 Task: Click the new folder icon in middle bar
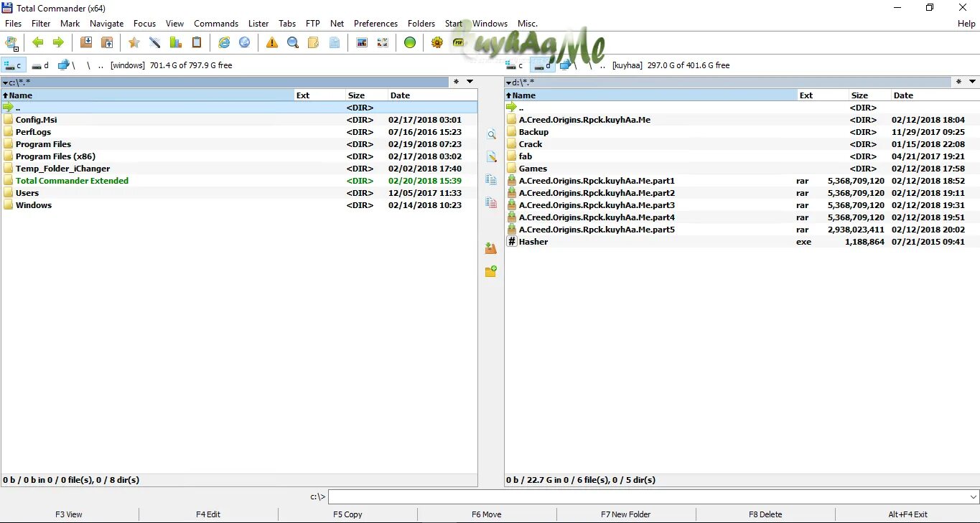point(491,271)
